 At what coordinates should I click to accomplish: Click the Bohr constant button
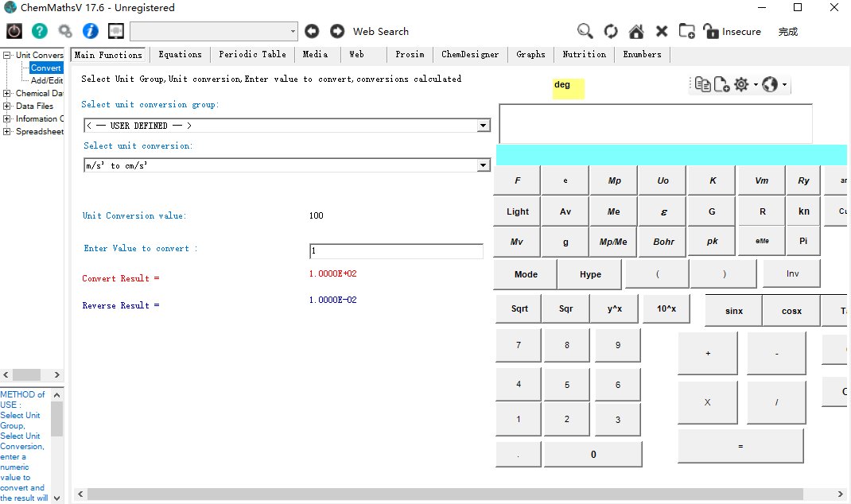[x=663, y=242]
